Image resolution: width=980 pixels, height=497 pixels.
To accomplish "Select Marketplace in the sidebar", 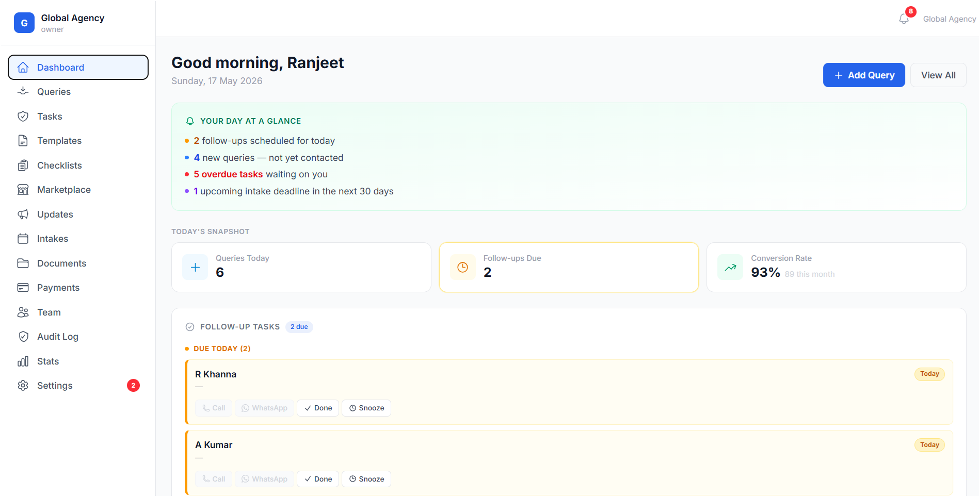I will coord(78,190).
